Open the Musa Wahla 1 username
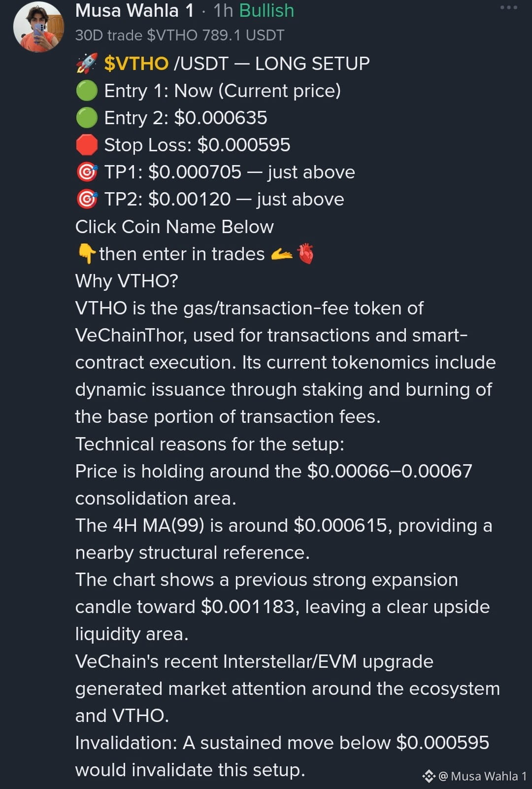The image size is (532, 789). coord(134,10)
